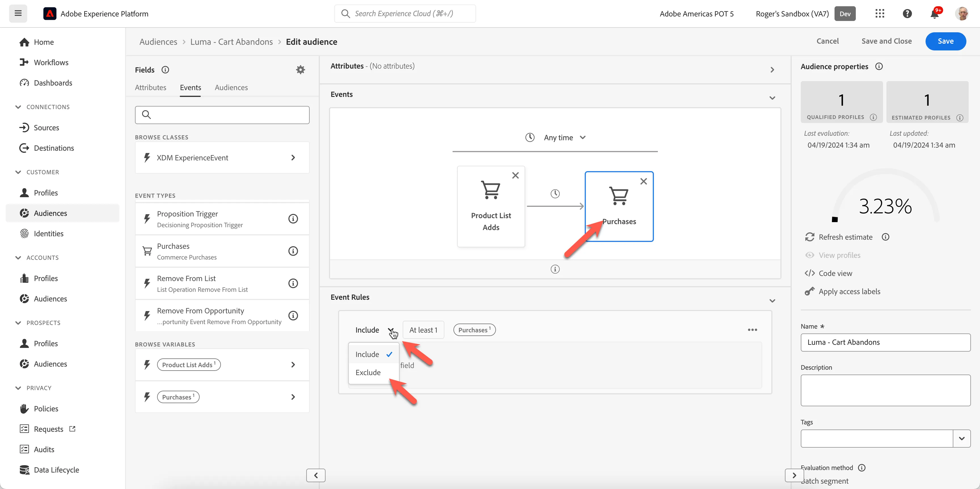
Task: Show info for Proposition Trigger event
Action: (293, 218)
